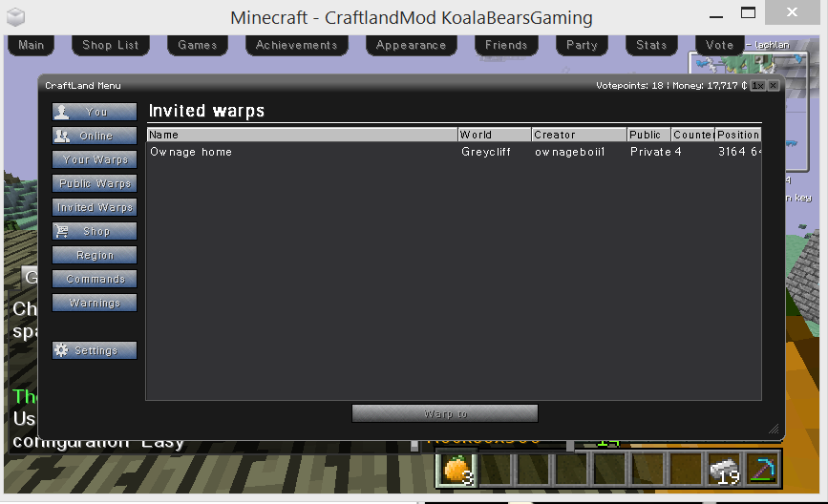Select the Ownage home warp row
828x504 pixels.
(x=455, y=152)
